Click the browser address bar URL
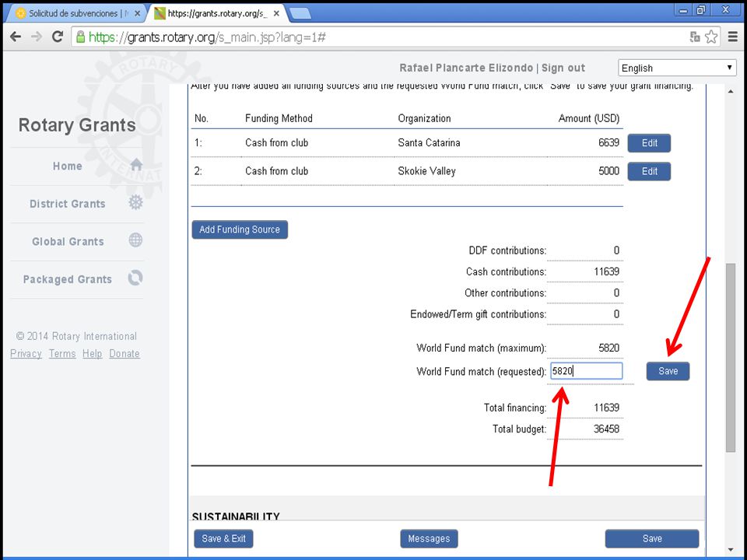Viewport: 747px width, 560px height. pos(207,37)
